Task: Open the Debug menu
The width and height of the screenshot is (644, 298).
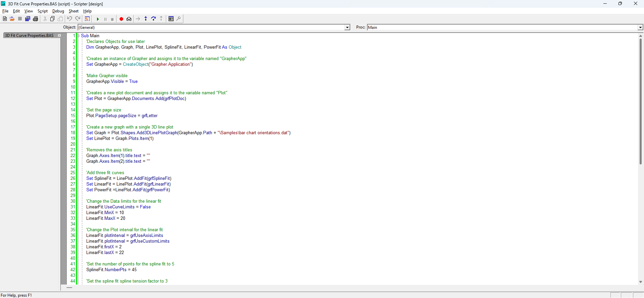Action: 58,11
